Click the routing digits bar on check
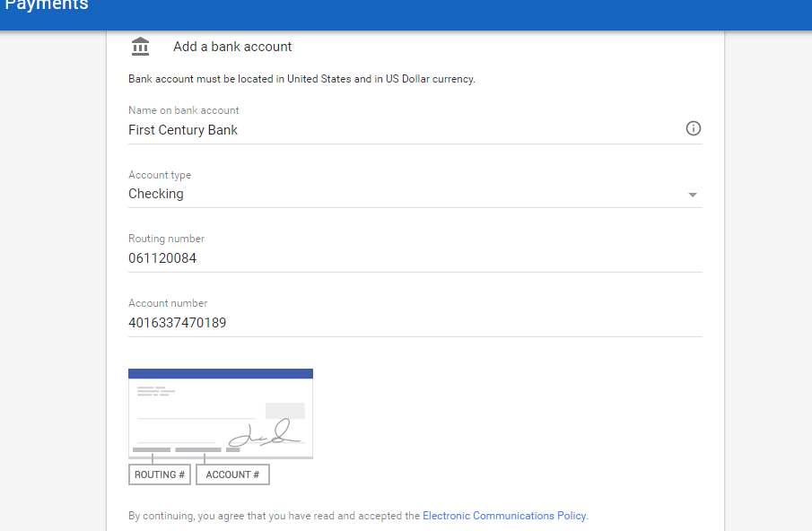Screen dimensions: 812x531 152,449
